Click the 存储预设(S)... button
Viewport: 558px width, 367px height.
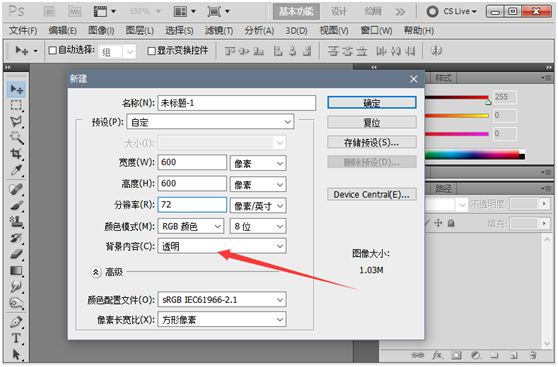tap(372, 142)
